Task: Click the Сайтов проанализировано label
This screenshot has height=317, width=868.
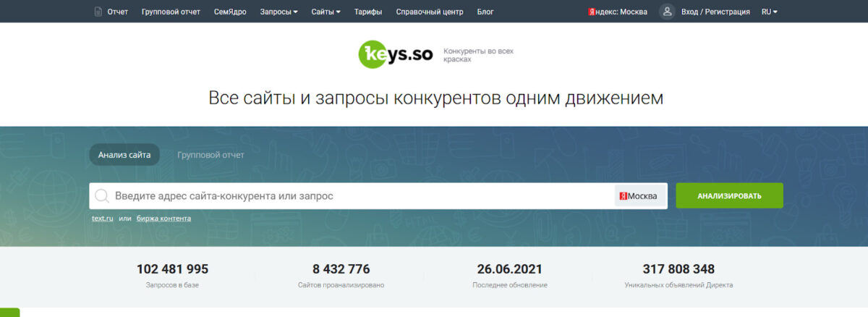Action: tap(341, 285)
